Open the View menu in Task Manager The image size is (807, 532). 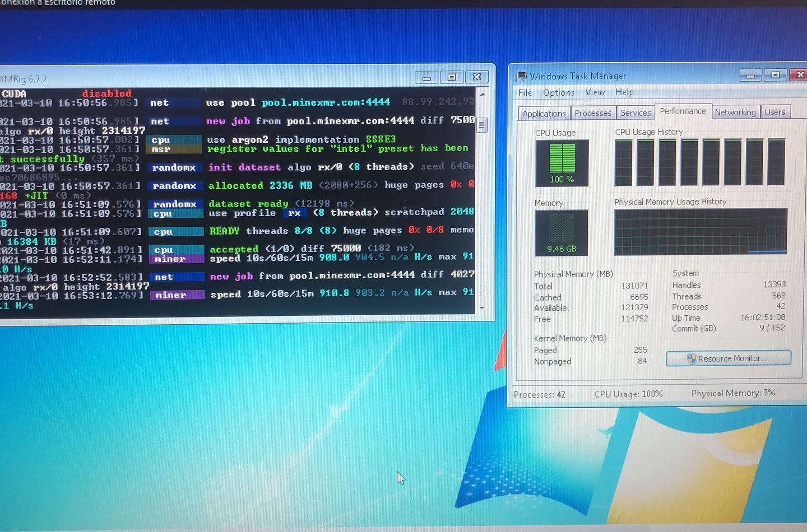595,92
